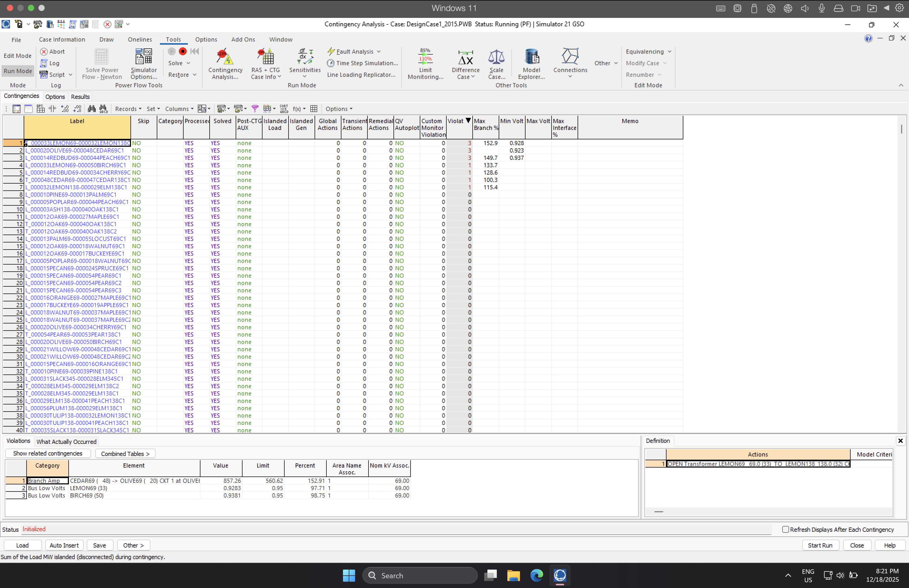Click the Windows taskbar Search box
909x588 pixels.
(x=420, y=575)
